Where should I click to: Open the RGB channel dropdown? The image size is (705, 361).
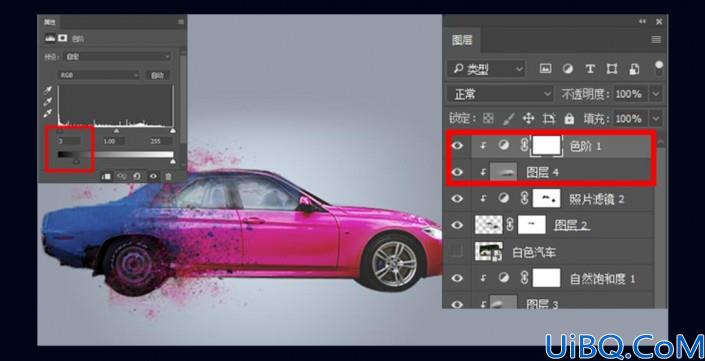[x=99, y=76]
